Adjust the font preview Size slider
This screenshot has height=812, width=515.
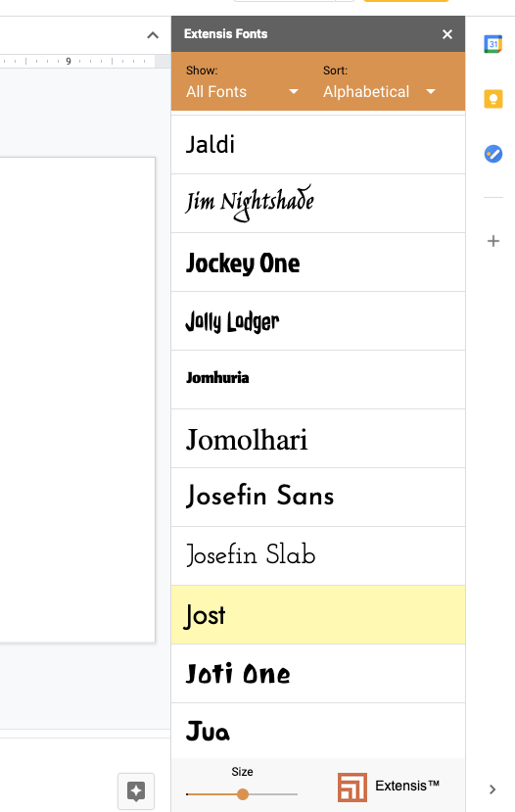[242, 793]
